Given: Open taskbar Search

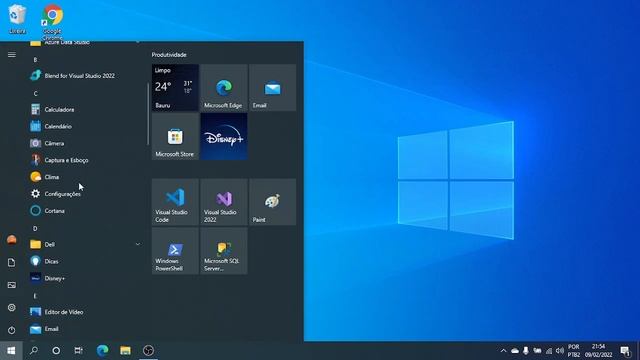Looking at the screenshot, I should pos(34,351).
